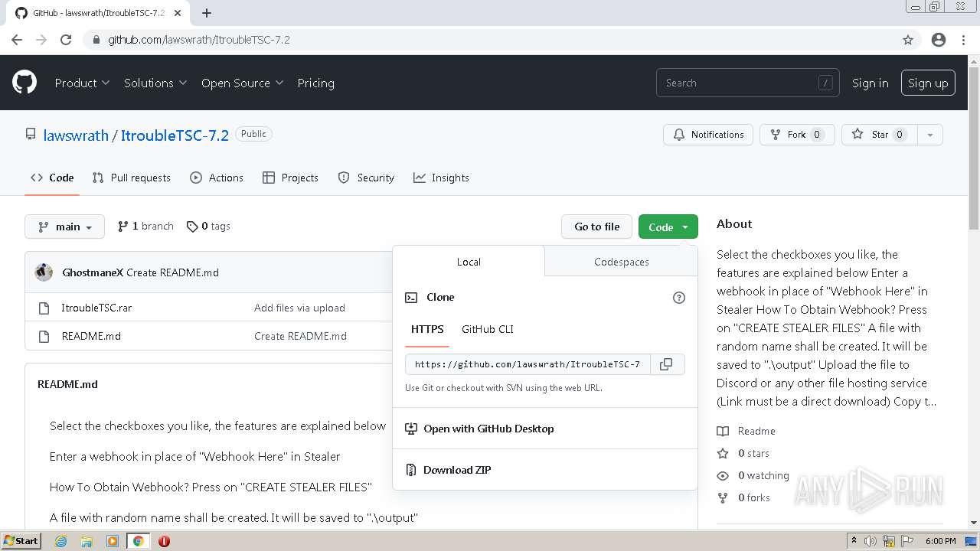980x551 pixels.
Task: Click the site lock icon
Action: (x=96, y=40)
